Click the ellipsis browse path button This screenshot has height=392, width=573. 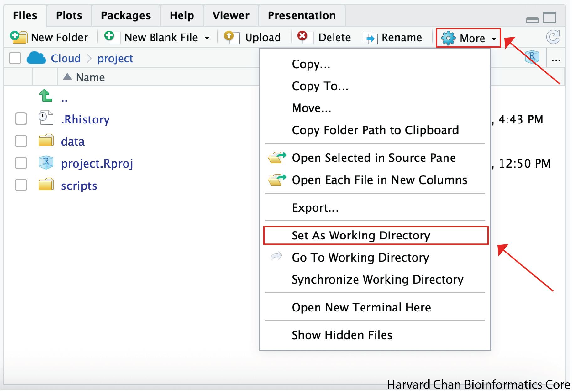[x=556, y=59]
